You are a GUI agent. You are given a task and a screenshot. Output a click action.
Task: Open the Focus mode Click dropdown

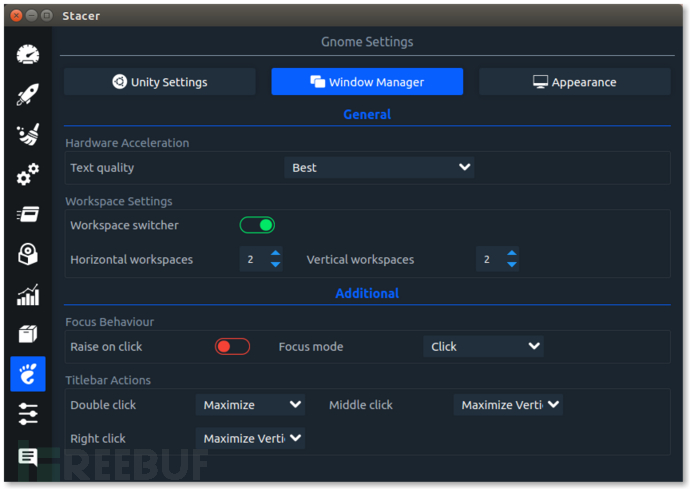483,346
